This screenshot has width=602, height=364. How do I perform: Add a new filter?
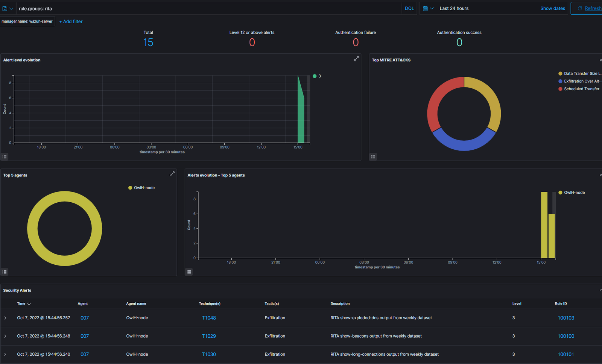tap(71, 21)
